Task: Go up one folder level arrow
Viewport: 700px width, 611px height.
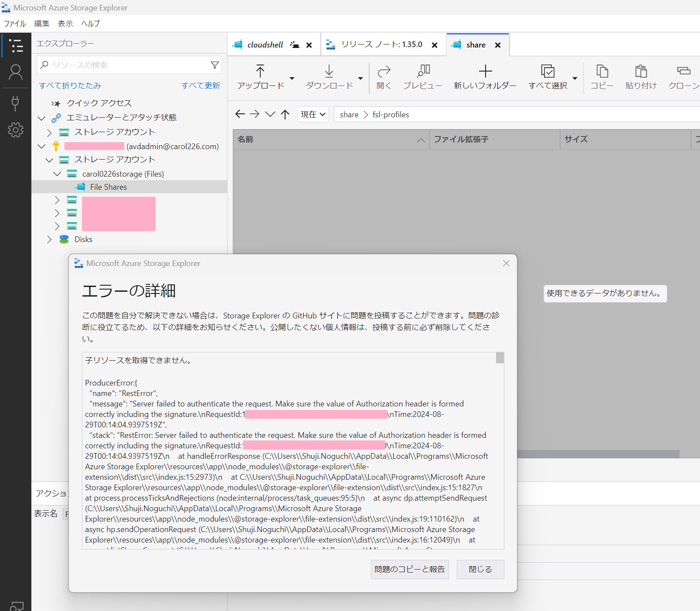Action: pos(285,114)
